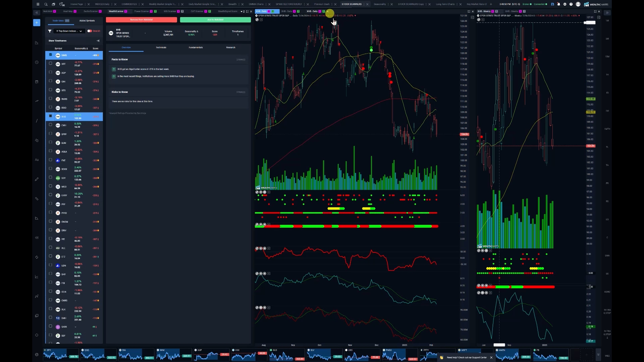The width and height of the screenshot is (644, 362).
Task: Open the Added Symbols tab
Action: [x=87, y=21]
